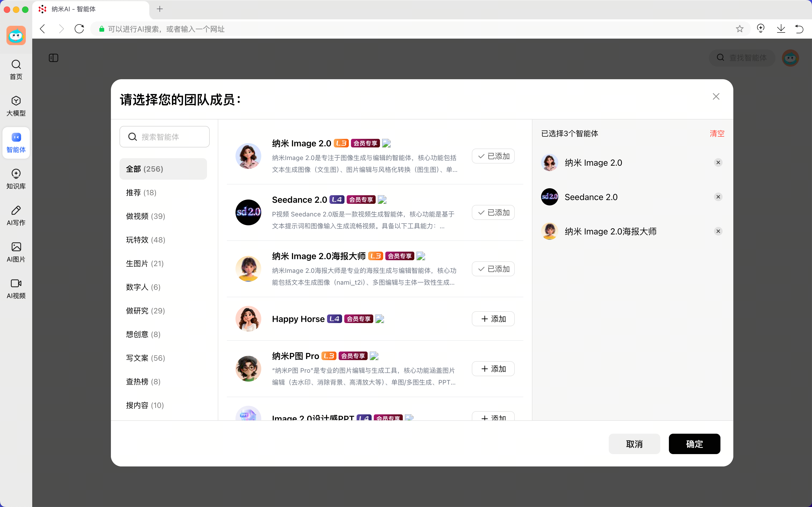Open the 首页 home sidebar icon
Screen dimensions: 812x507
point(16,69)
